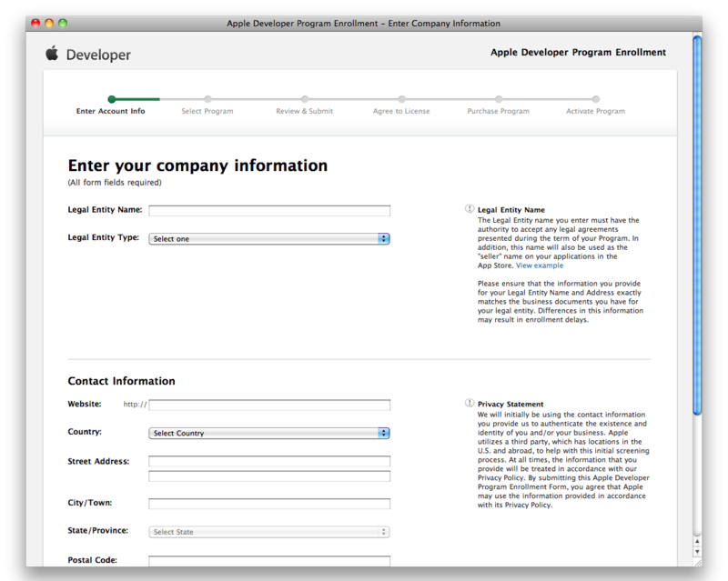The image size is (728, 581).
Task: Click the window resize corner grip
Action: point(698,562)
